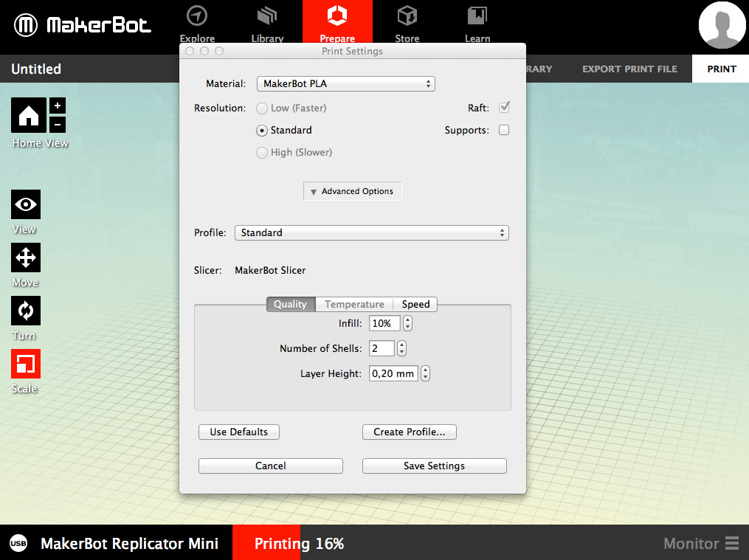Select Standard resolution
Viewport: 749px width, 560px height.
pyautogui.click(x=262, y=131)
